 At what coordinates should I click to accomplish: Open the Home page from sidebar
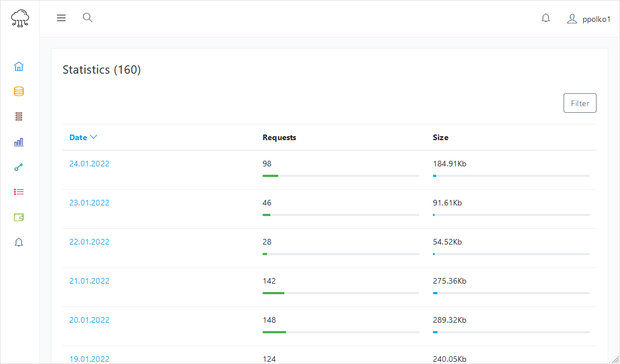coord(19,66)
